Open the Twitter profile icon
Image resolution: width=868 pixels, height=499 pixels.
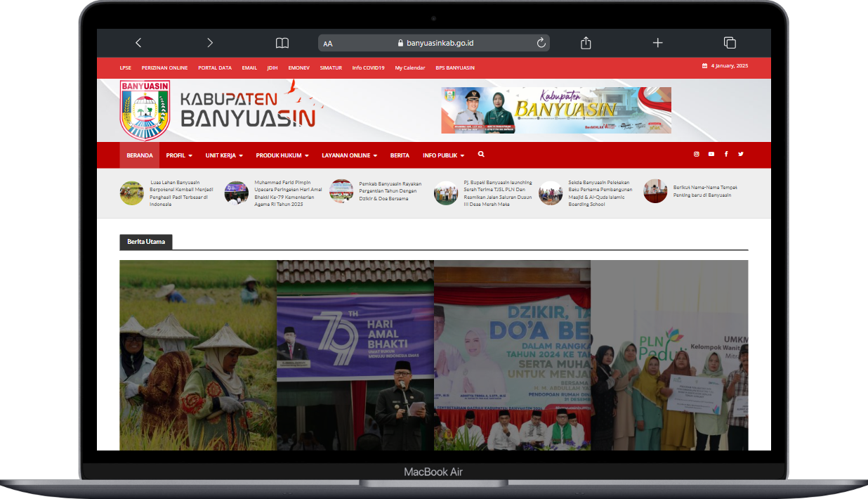coord(740,154)
